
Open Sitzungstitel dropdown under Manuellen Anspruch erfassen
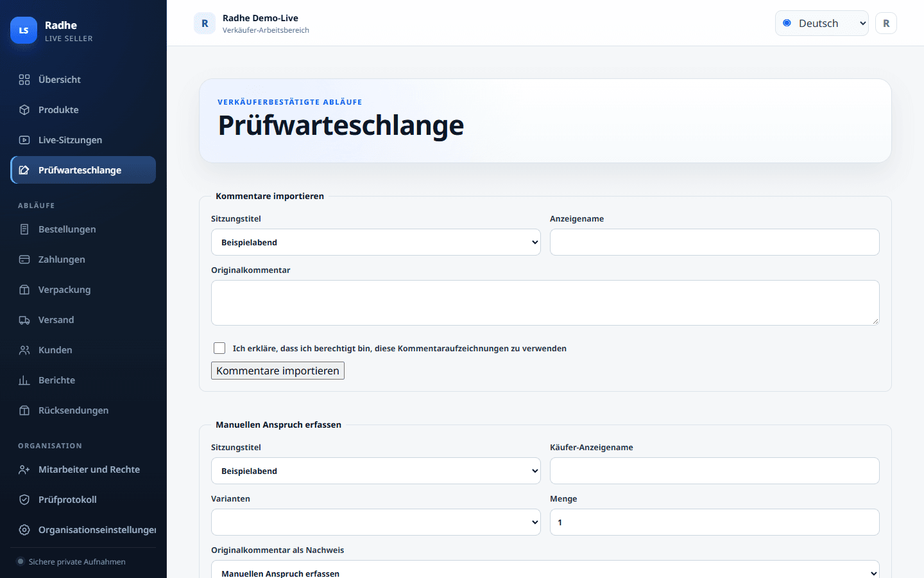click(376, 471)
